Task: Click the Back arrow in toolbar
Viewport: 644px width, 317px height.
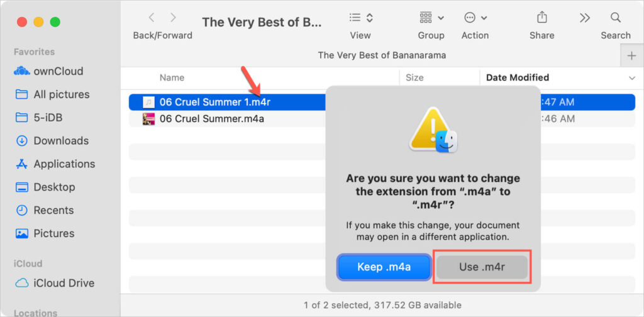Action: pos(152,18)
